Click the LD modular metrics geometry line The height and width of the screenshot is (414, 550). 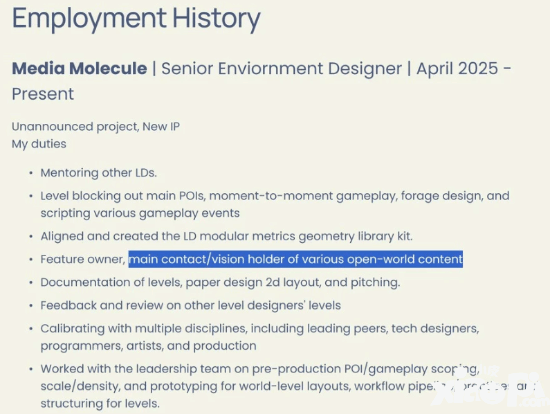tap(227, 236)
